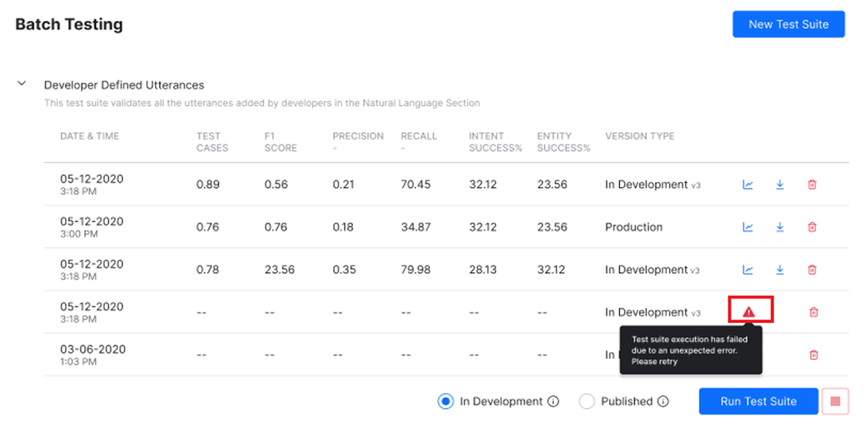Delete the failed run showing the warning icon

coord(813,312)
